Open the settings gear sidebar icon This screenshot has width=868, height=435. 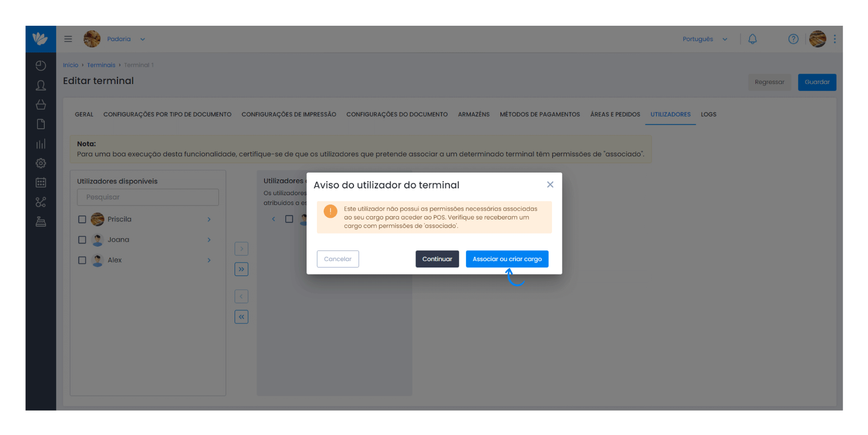(x=41, y=163)
